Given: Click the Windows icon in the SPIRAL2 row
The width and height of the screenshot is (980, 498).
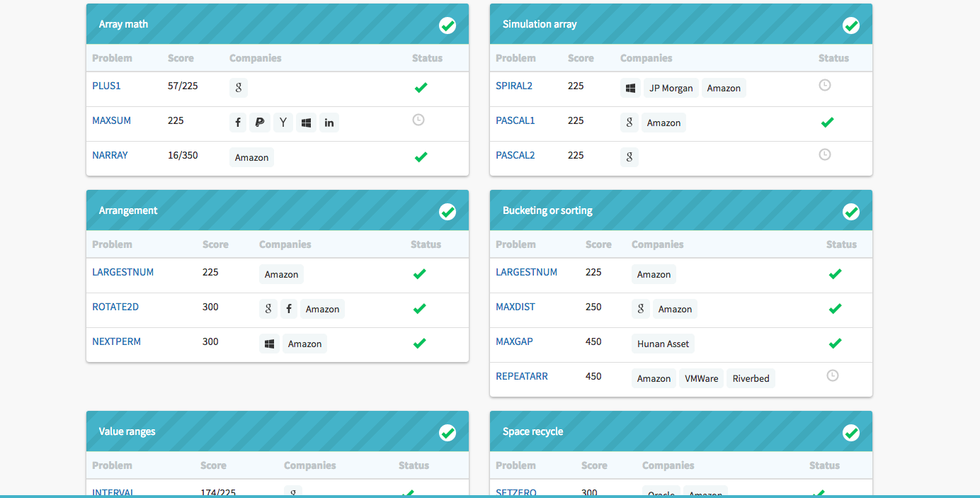Looking at the screenshot, I should tap(630, 88).
